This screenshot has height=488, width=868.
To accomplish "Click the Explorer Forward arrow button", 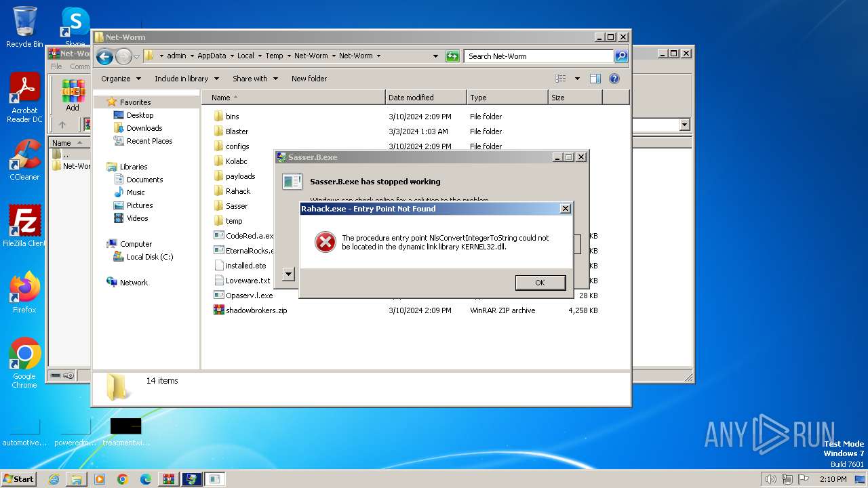I will click(123, 56).
